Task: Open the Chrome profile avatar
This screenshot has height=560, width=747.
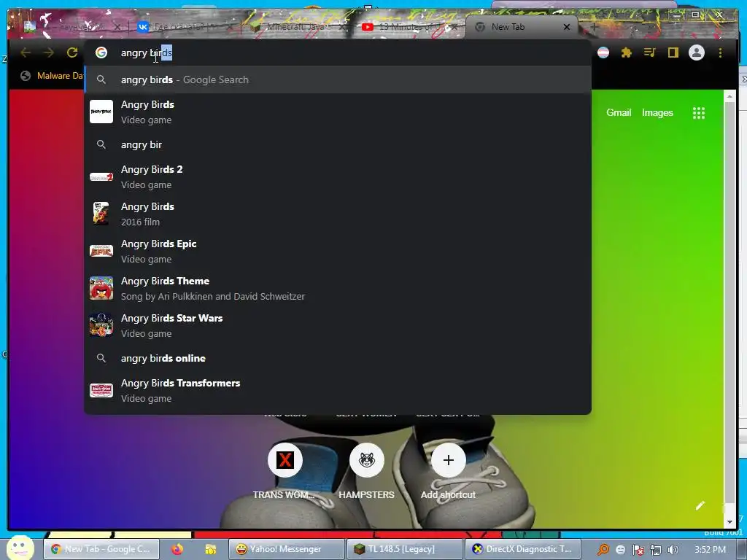Action: coord(697,52)
